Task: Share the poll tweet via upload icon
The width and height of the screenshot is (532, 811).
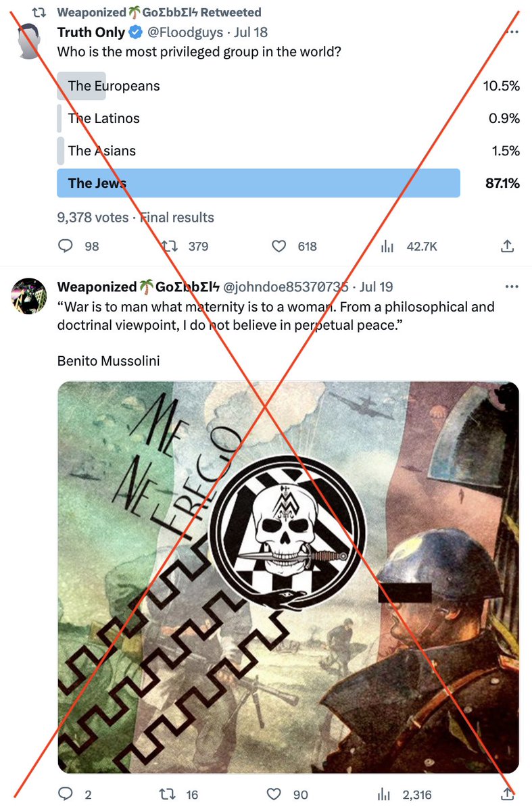Action: coord(508,246)
